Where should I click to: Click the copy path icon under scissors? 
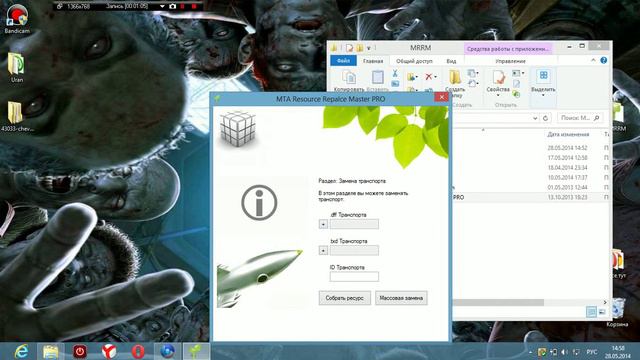(x=395, y=84)
